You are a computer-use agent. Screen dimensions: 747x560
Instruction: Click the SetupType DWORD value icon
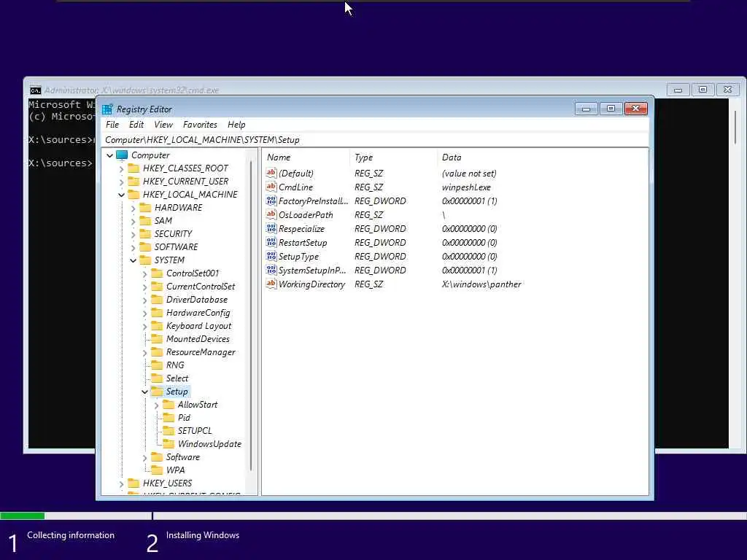pos(271,256)
